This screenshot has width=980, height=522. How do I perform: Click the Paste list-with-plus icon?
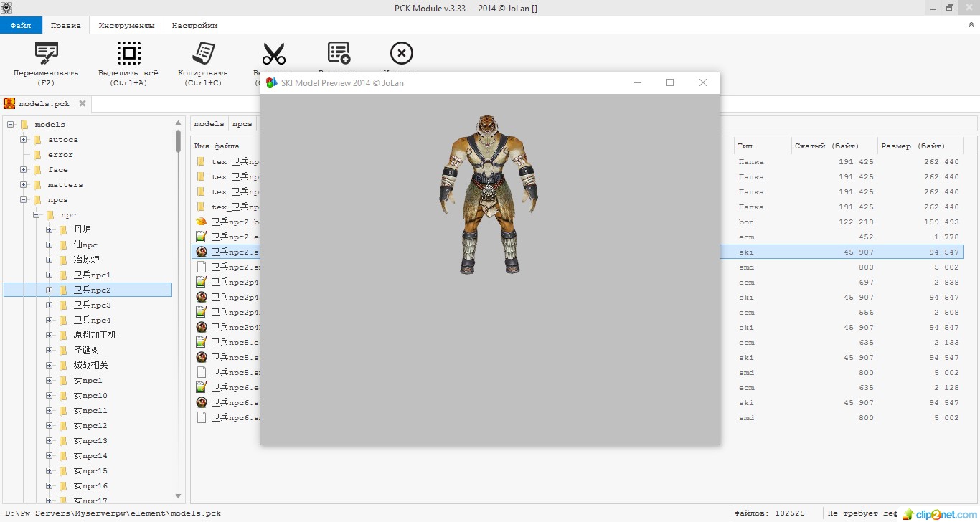[338, 53]
